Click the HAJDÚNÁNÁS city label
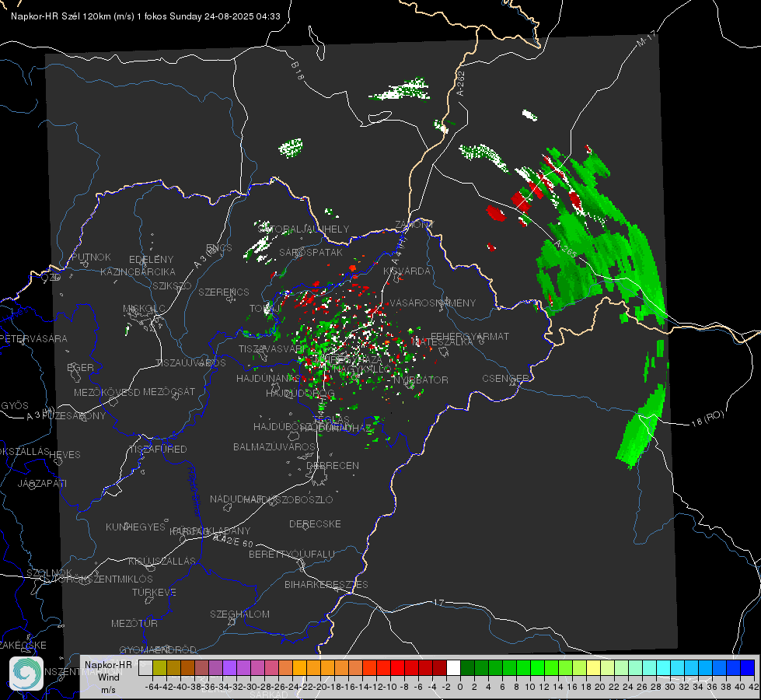 coord(268,379)
